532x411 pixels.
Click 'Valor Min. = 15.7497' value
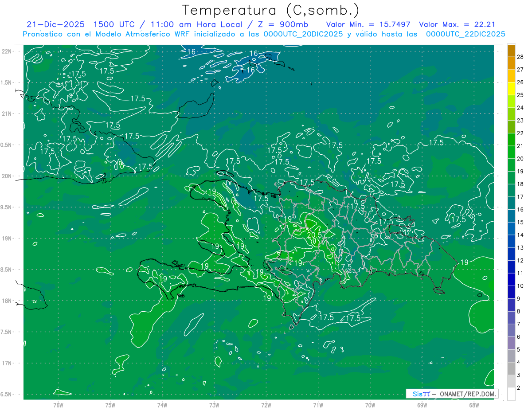coord(368,24)
